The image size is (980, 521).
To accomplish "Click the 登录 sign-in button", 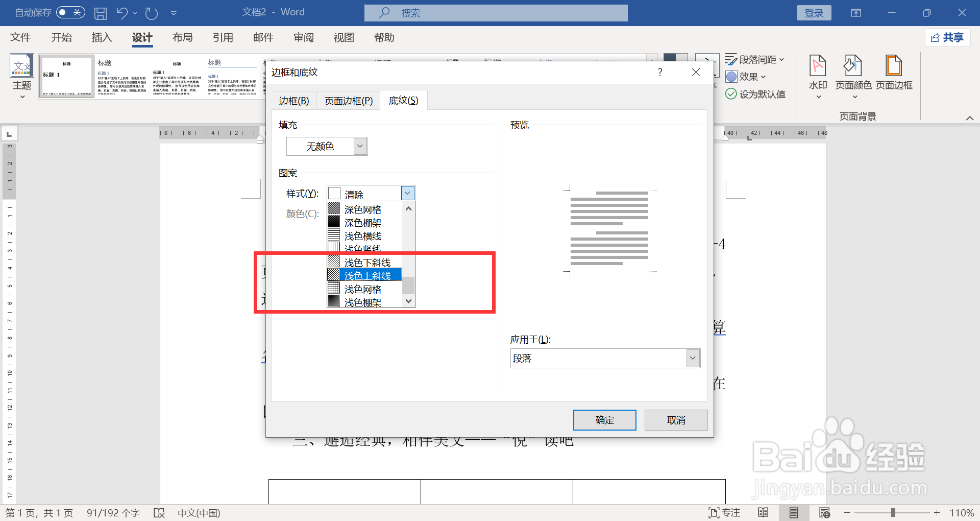I will (x=814, y=13).
